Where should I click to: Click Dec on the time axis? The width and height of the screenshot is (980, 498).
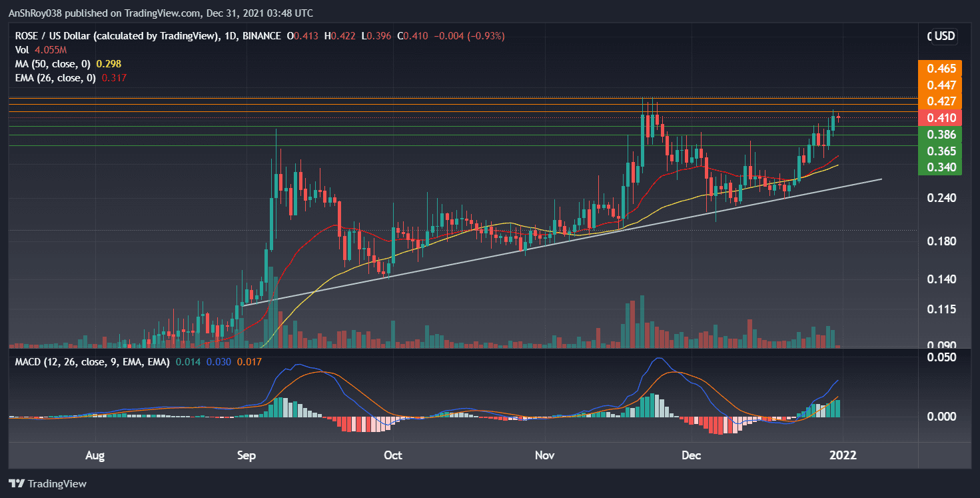pyautogui.click(x=691, y=455)
